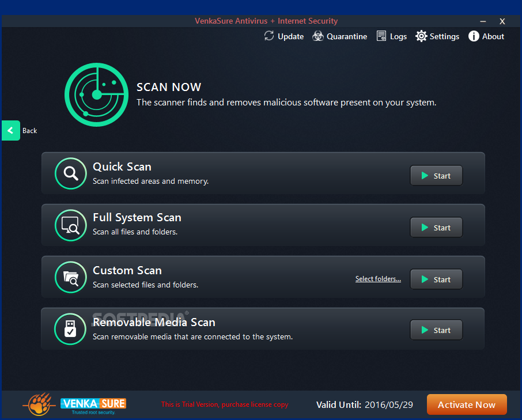Click the VenkaSure paw logo
Image resolution: width=522 pixels, height=420 pixels.
pos(39,404)
